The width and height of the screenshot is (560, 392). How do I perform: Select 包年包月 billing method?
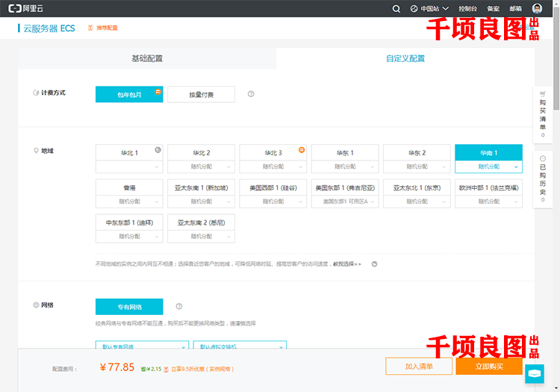click(129, 94)
